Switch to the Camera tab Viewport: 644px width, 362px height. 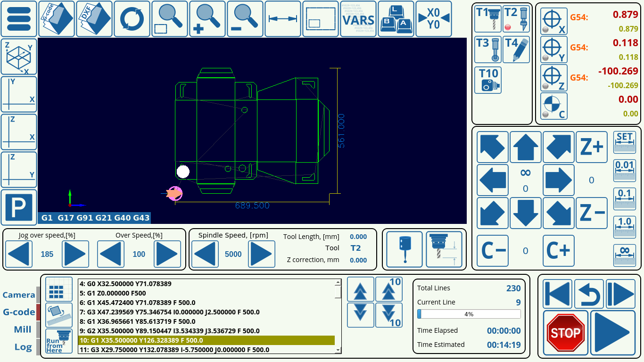click(x=18, y=295)
